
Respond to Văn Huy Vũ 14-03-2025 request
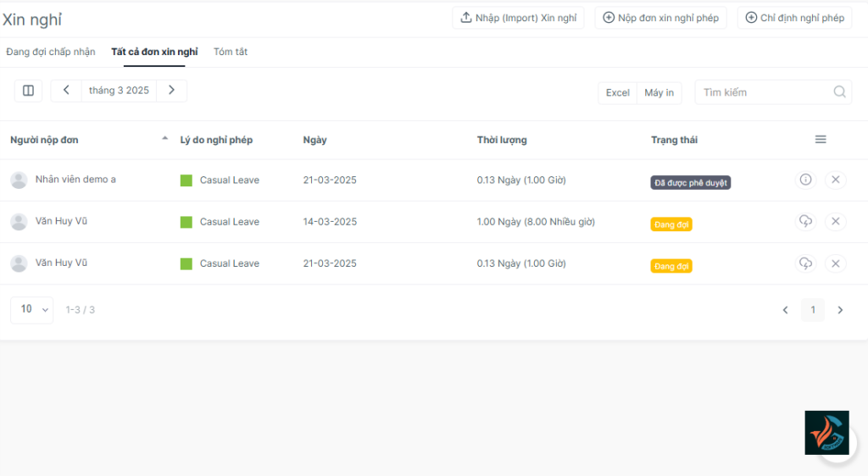(x=805, y=221)
